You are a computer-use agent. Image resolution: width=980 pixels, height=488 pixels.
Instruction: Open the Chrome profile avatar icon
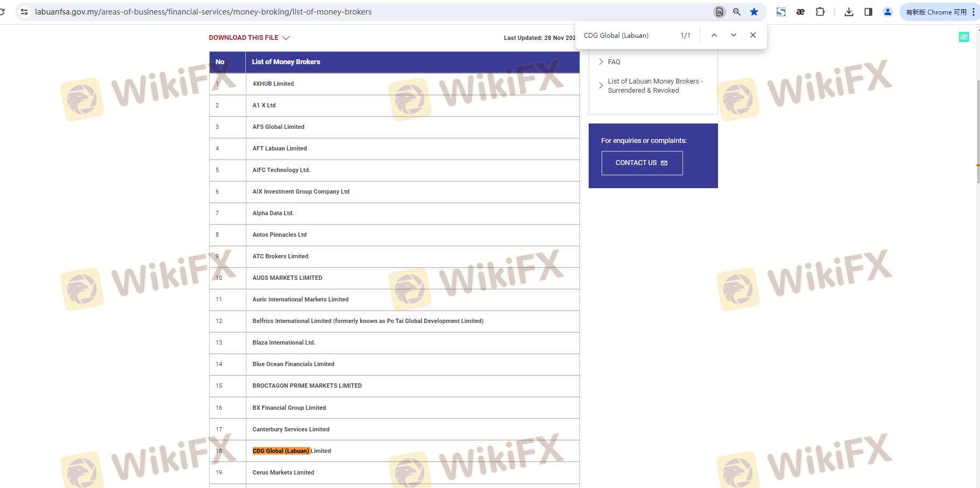point(887,12)
